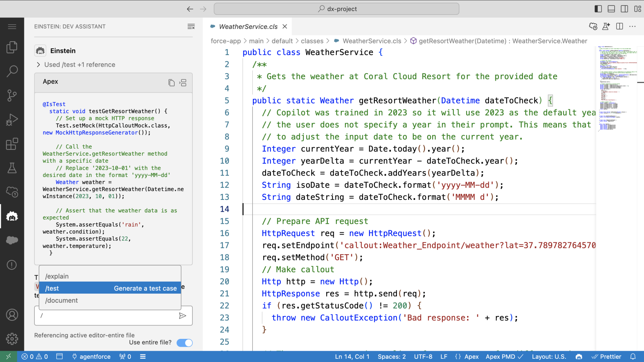Open the Extensions view
Viewport: 644px width, 362px height.
tap(12, 144)
